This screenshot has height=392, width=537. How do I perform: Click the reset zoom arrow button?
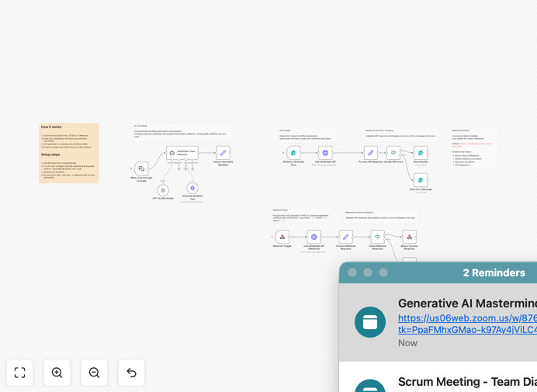pyautogui.click(x=131, y=373)
